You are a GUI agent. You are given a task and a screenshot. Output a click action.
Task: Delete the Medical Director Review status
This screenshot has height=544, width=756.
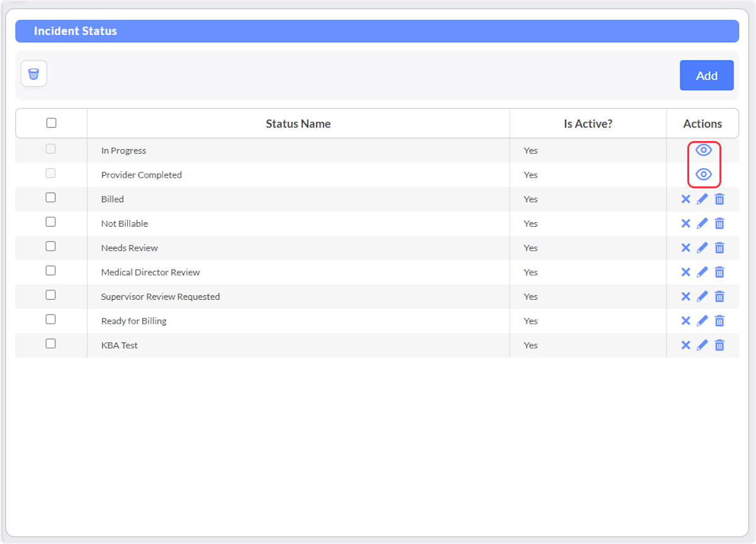[719, 272]
